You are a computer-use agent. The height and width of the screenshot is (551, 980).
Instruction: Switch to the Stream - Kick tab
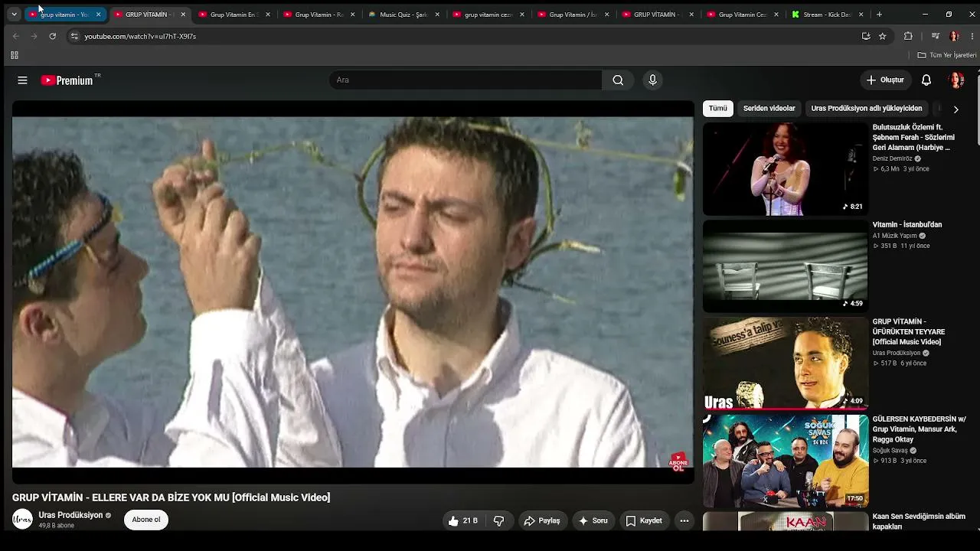coord(827,15)
